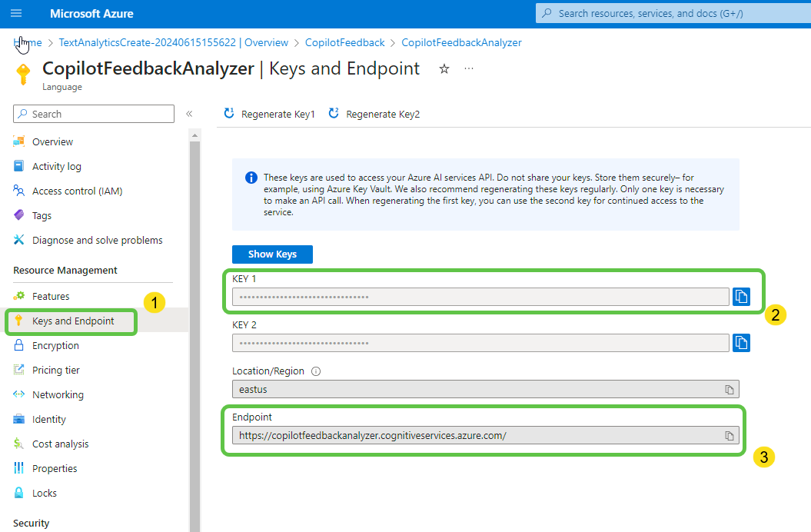Open Access control (IAM)
The image size is (811, 532).
point(77,191)
